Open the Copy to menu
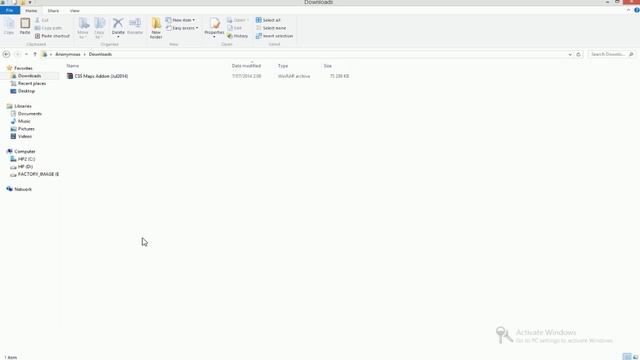Image resolution: width=640 pixels, height=360 pixels. [x=100, y=29]
